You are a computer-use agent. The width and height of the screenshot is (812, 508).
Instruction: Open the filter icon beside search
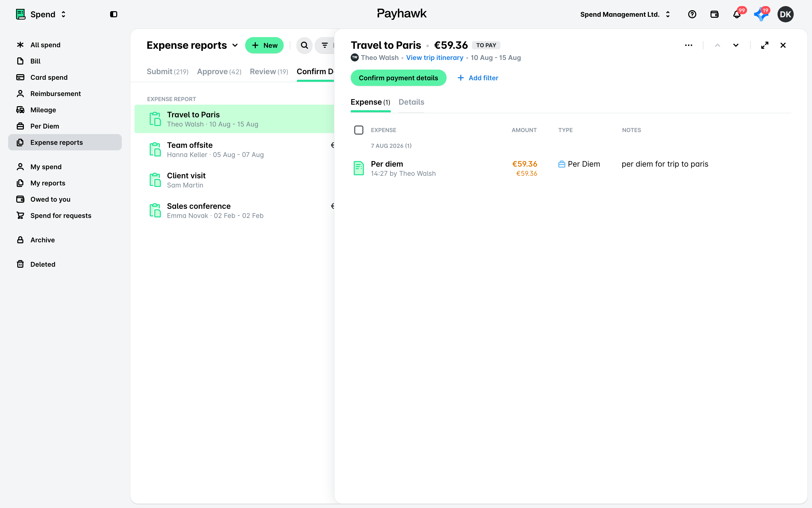[x=325, y=45]
